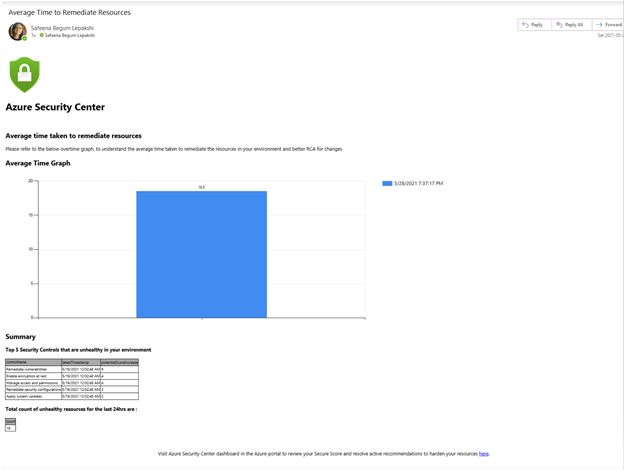Click the 'Average time taken to remediate resources' heading

[73, 136]
